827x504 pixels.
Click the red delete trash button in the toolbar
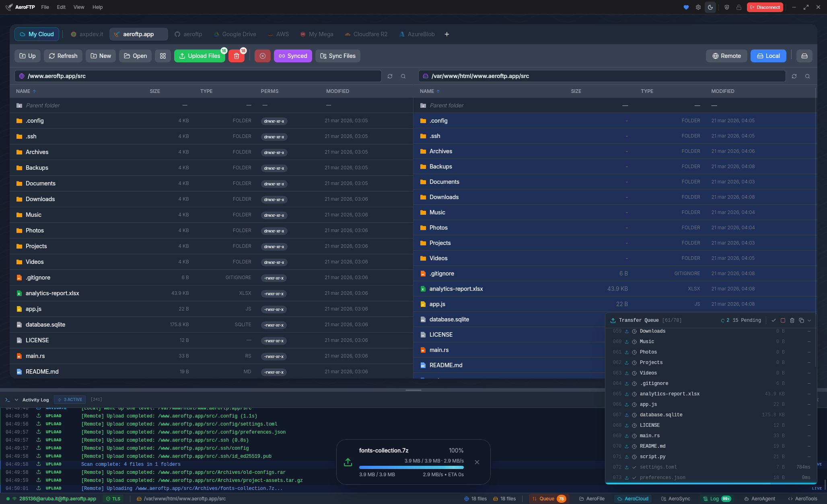click(x=237, y=56)
